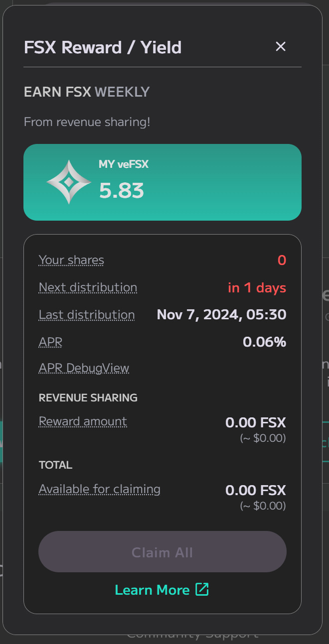Click the red Your shares value 0
Screen dimensions: 329x644
[282, 260]
